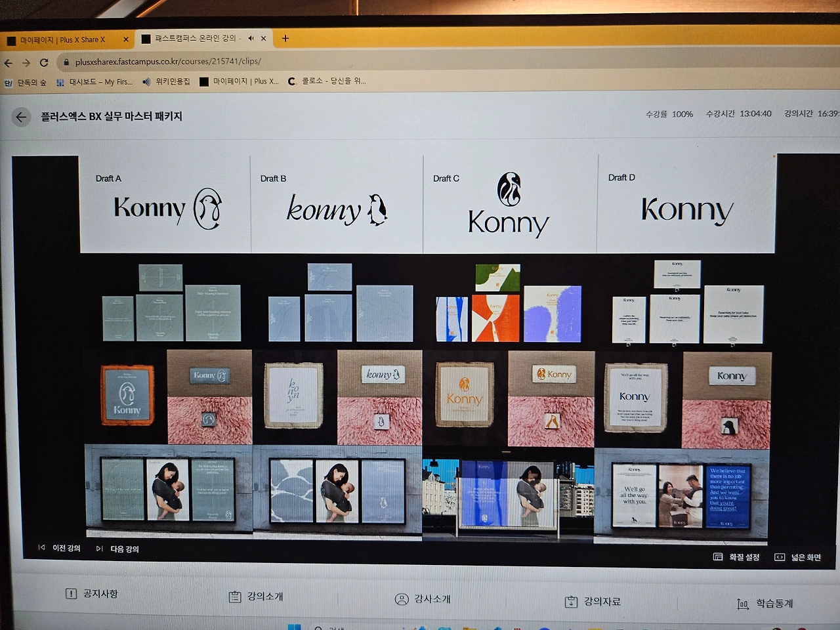Switch to 넓은 화면 wide view

pyautogui.click(x=798, y=557)
